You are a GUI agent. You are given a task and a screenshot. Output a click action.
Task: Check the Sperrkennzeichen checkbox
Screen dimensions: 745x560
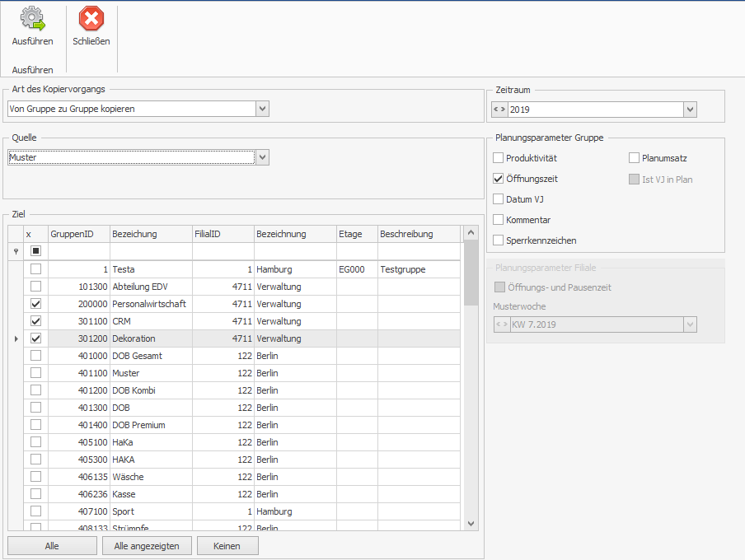[x=498, y=240]
